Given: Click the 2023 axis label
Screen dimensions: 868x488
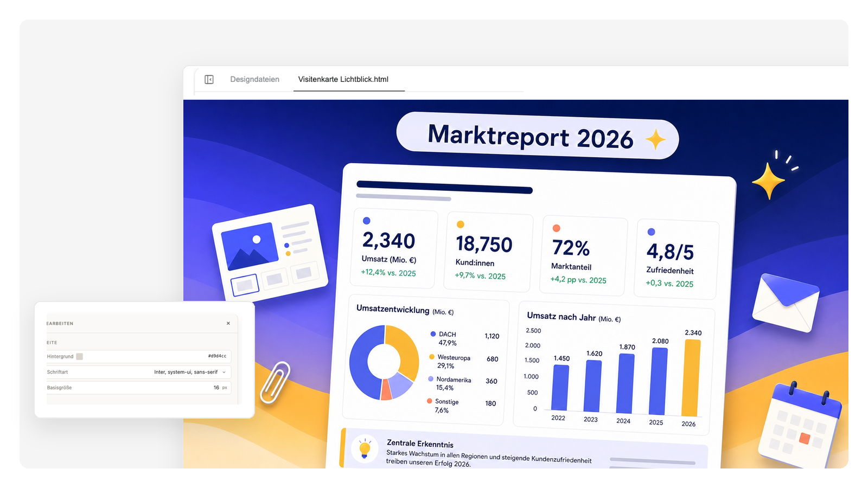Looking at the screenshot, I should [x=591, y=419].
